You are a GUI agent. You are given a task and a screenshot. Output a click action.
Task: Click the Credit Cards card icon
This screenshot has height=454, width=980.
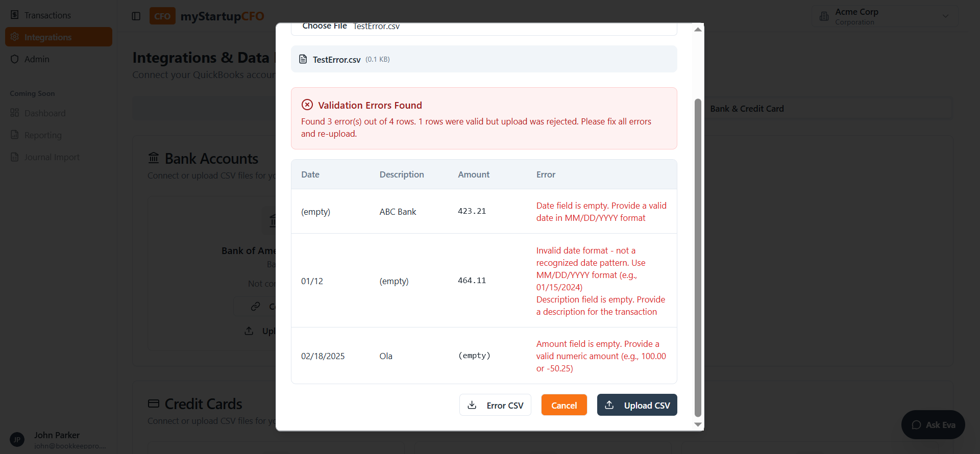pos(154,403)
